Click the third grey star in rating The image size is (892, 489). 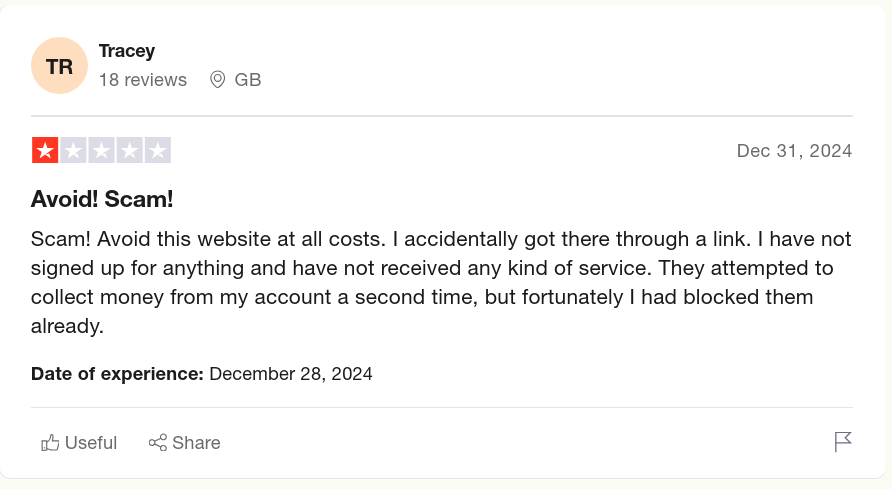click(x=101, y=150)
